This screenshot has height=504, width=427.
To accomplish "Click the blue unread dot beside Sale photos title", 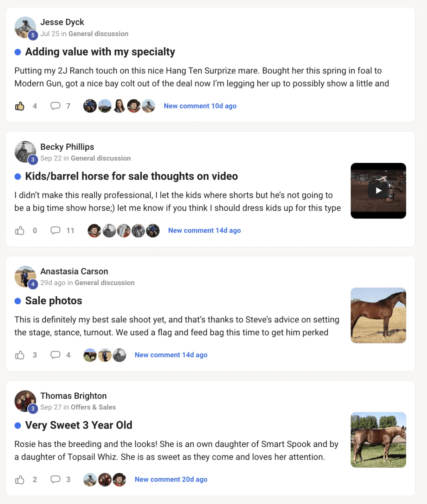I will point(17,301).
